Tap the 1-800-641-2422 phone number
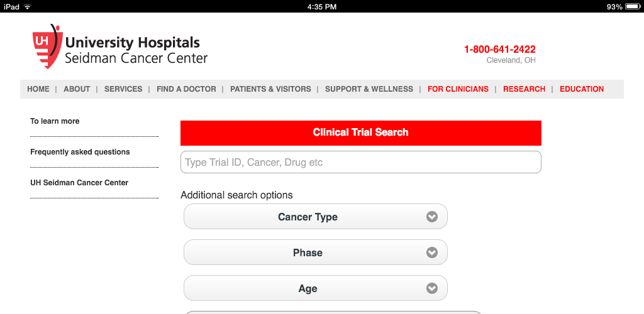The height and width of the screenshot is (314, 644). (x=500, y=50)
